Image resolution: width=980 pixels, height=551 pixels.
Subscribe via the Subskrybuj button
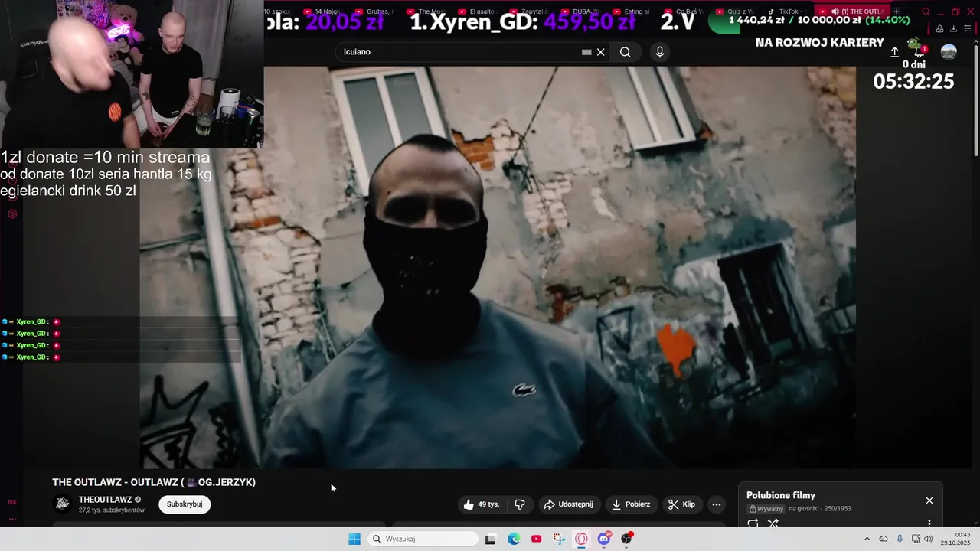(x=185, y=504)
